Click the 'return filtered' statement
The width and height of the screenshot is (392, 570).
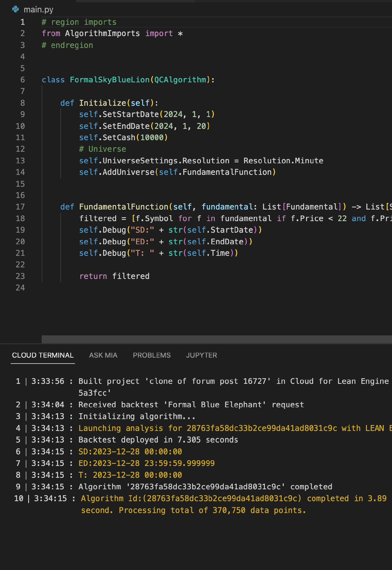tap(114, 276)
